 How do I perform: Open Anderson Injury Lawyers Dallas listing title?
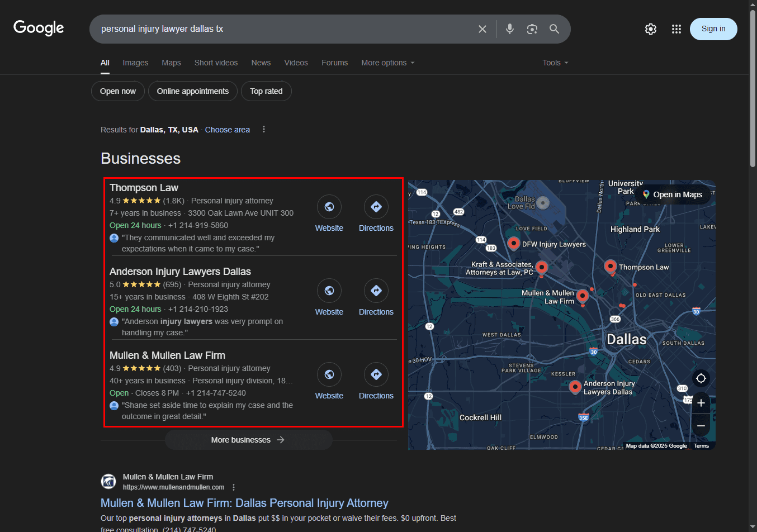[180, 272]
